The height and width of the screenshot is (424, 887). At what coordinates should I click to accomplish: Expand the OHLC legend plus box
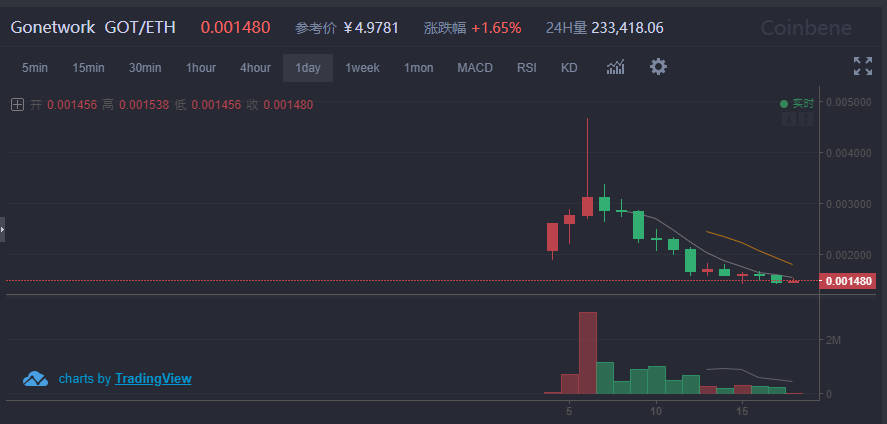pyautogui.click(x=17, y=104)
